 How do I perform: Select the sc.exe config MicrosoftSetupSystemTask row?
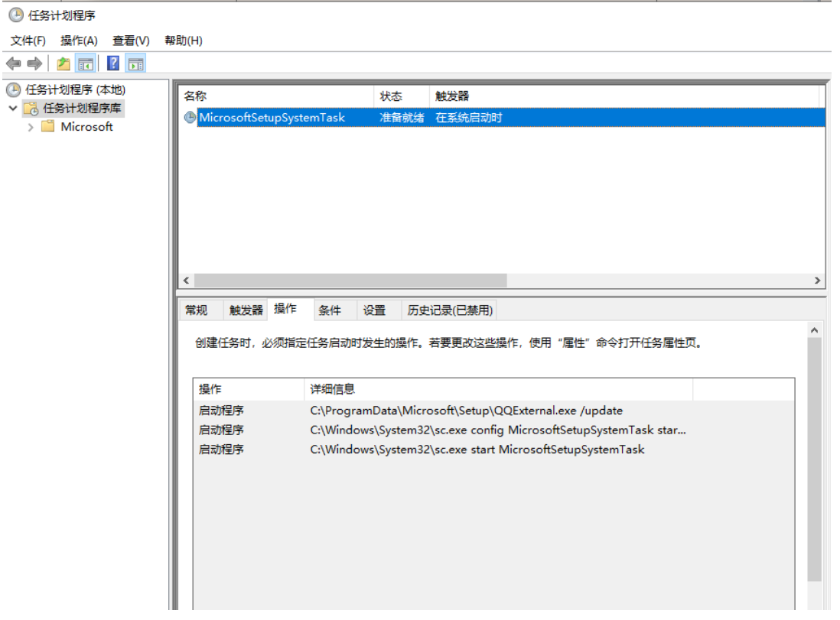tap(493, 430)
